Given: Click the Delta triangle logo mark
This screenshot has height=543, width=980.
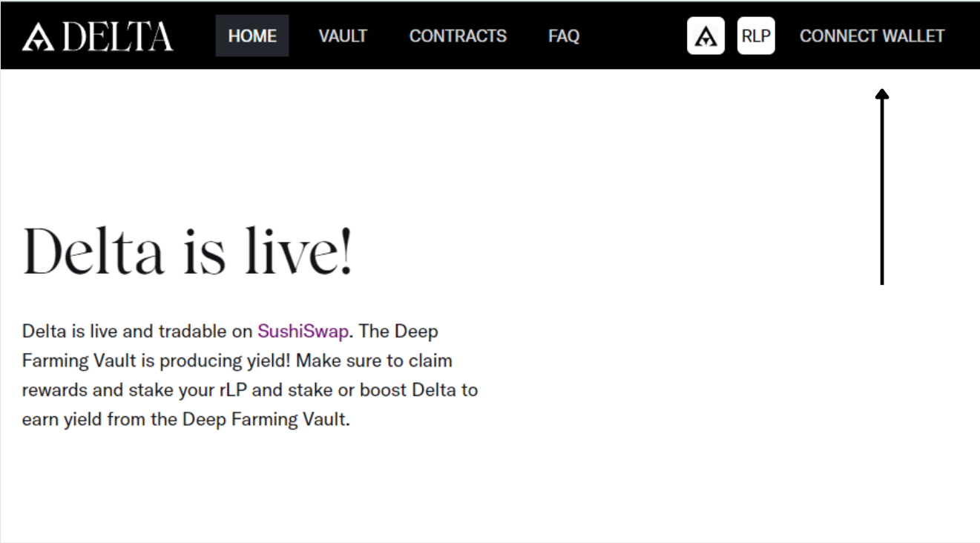Looking at the screenshot, I should tap(38, 36).
